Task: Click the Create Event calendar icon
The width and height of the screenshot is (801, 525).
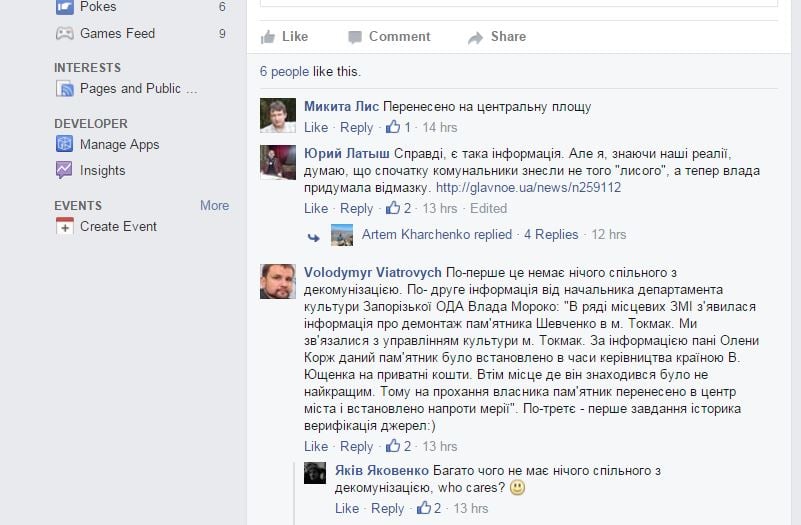Action: [x=64, y=226]
